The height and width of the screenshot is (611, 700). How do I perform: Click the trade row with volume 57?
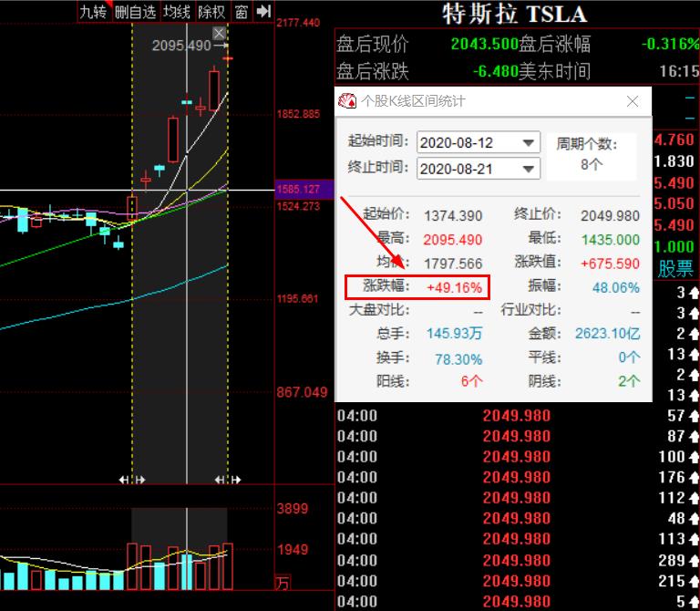[518, 416]
